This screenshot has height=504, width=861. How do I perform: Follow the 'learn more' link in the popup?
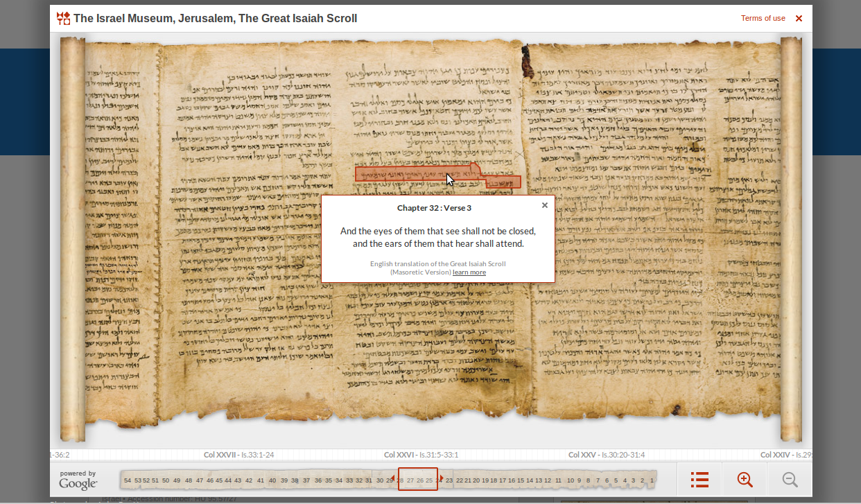point(469,272)
